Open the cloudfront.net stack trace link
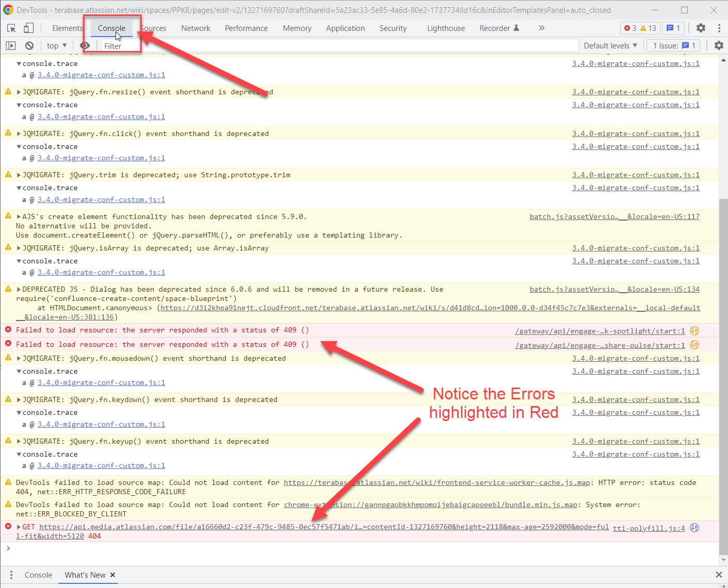 pyautogui.click(x=431, y=308)
